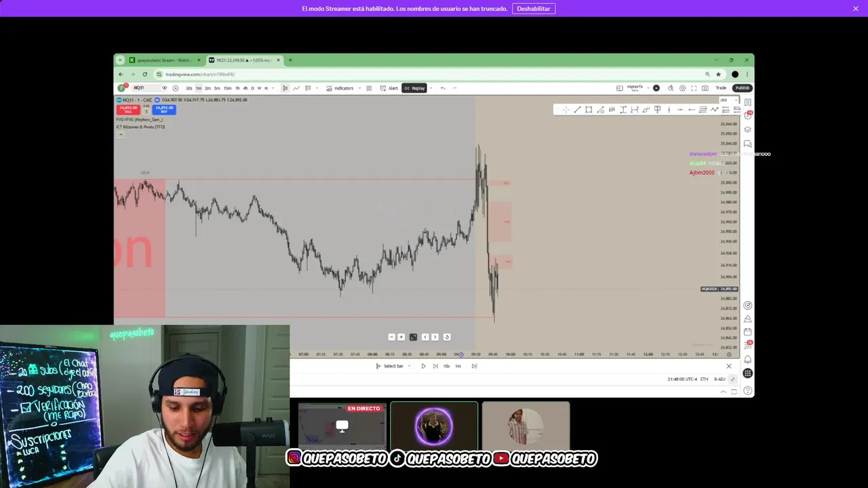Screen dimensions: 868x488
Task: Click the blue BUY price button
Action: pos(165,109)
